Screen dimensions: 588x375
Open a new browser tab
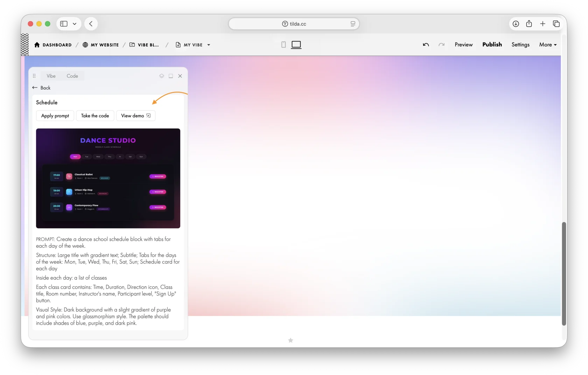coord(542,24)
